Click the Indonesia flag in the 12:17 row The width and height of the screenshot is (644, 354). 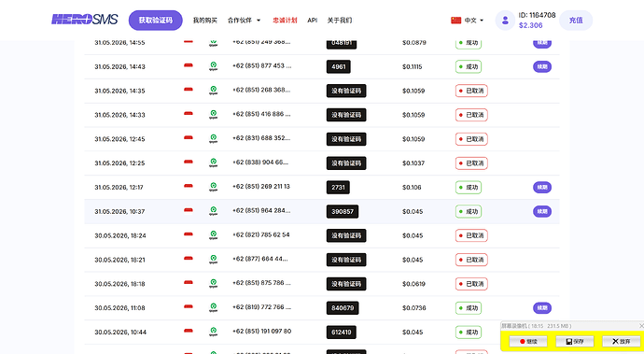pos(189,186)
